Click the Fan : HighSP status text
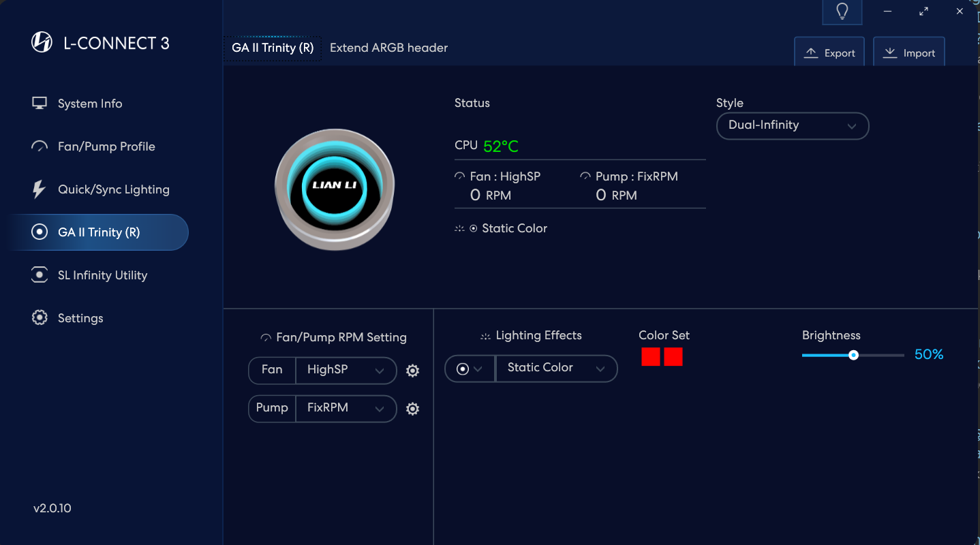The image size is (980, 545). click(505, 176)
